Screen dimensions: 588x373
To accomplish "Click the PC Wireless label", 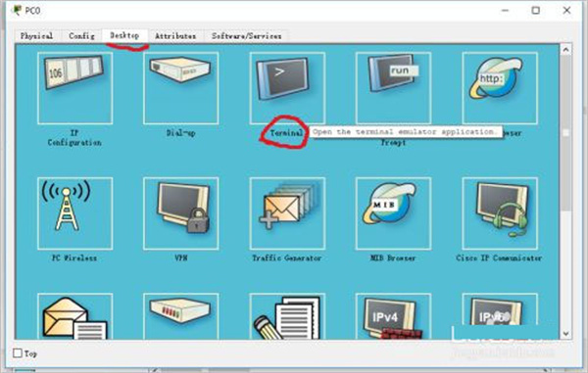I will pyautogui.click(x=74, y=258).
